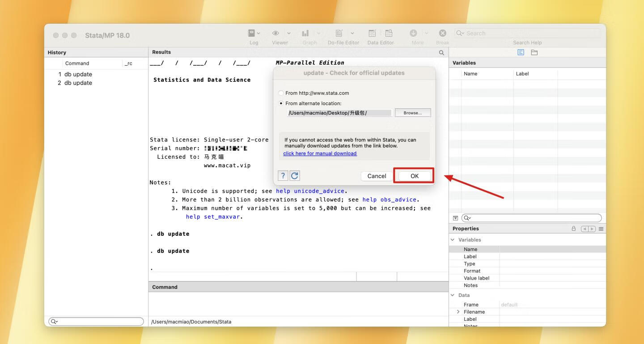Click the Results search magnifier icon
644x344 pixels.
coord(441,52)
